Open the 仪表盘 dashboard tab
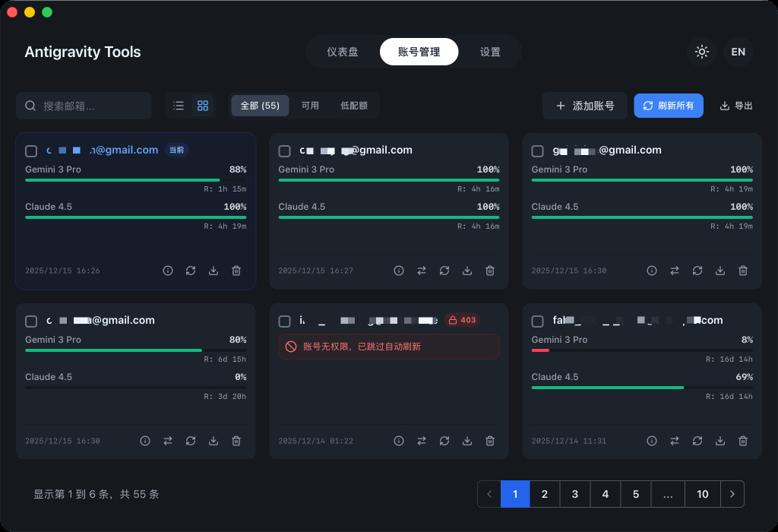 [x=343, y=52]
